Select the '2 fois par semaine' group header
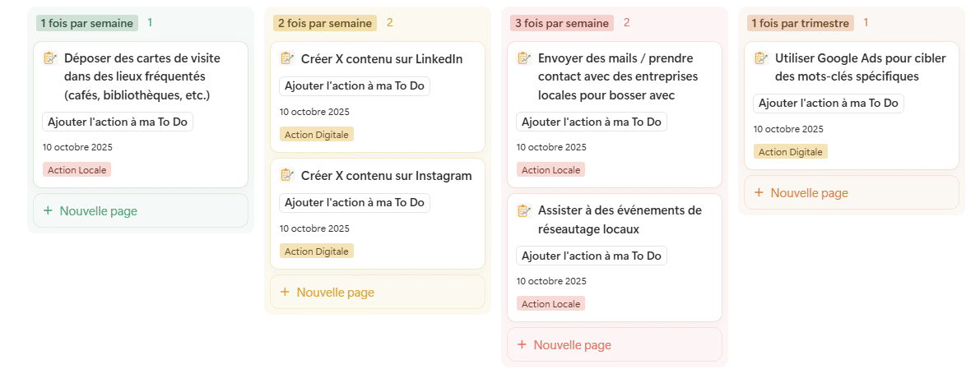Viewport: 980px width, 392px height. [x=324, y=23]
